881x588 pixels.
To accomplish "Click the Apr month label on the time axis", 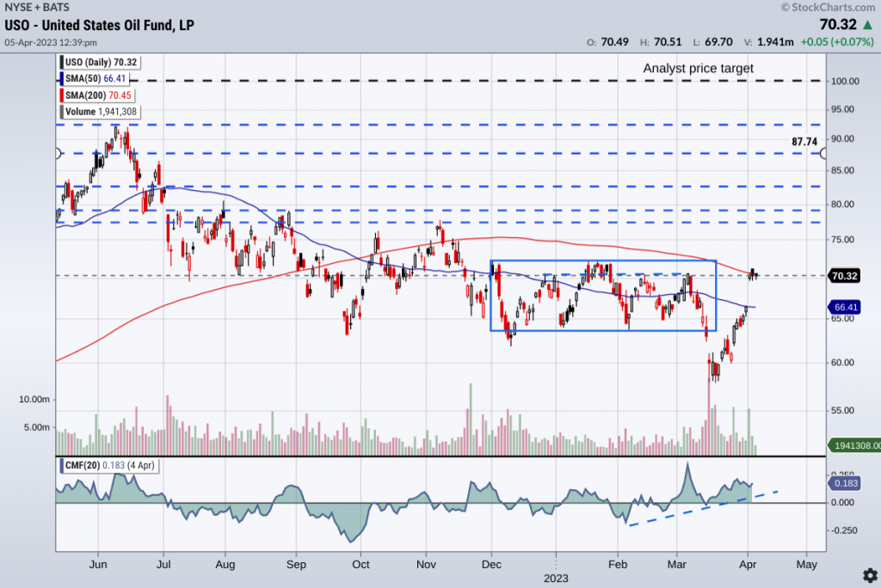I will pos(748,565).
